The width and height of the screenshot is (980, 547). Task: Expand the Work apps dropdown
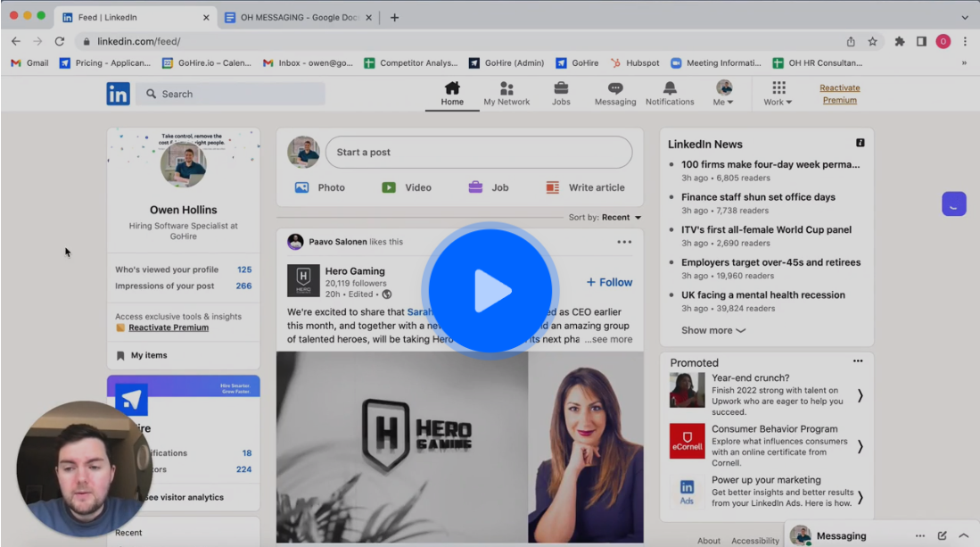[x=778, y=94]
